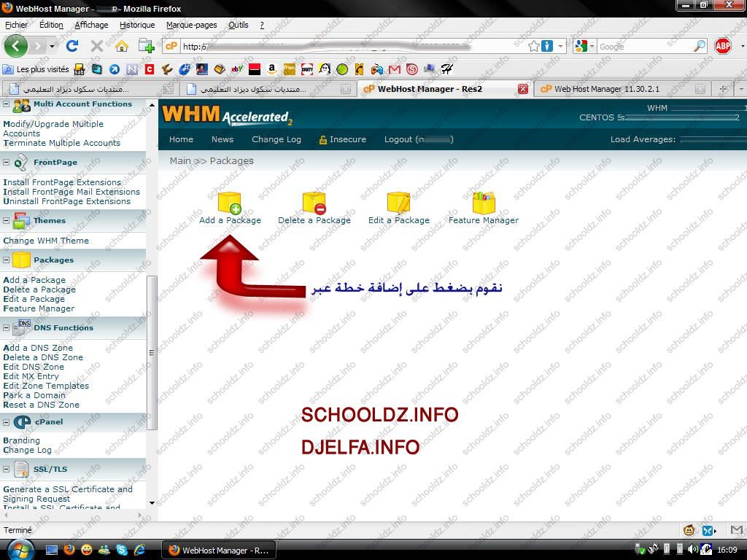747x560 pixels.
Task: Click the cPanel logo icon in sidebar
Action: 22,422
